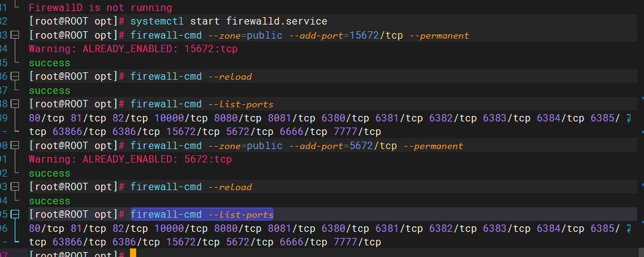Collapse the fold at the add-port=15672/tcp command
Screen dimensions: 644x257
point(15,36)
